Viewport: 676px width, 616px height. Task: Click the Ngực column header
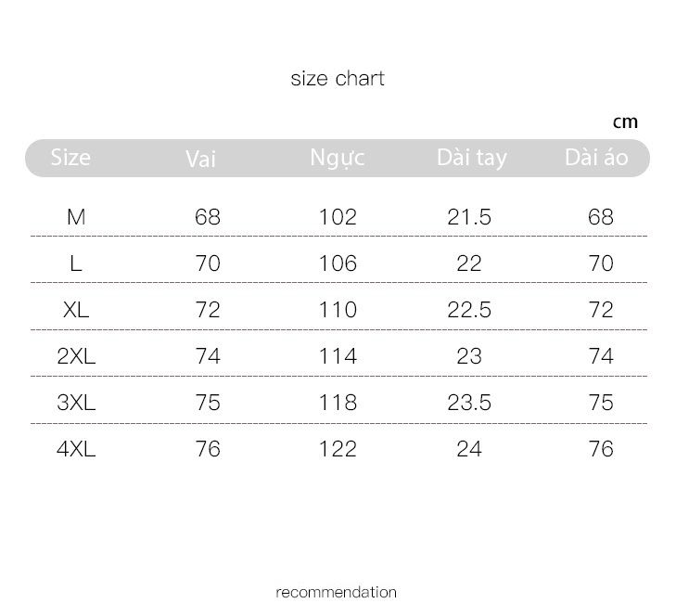(338, 158)
